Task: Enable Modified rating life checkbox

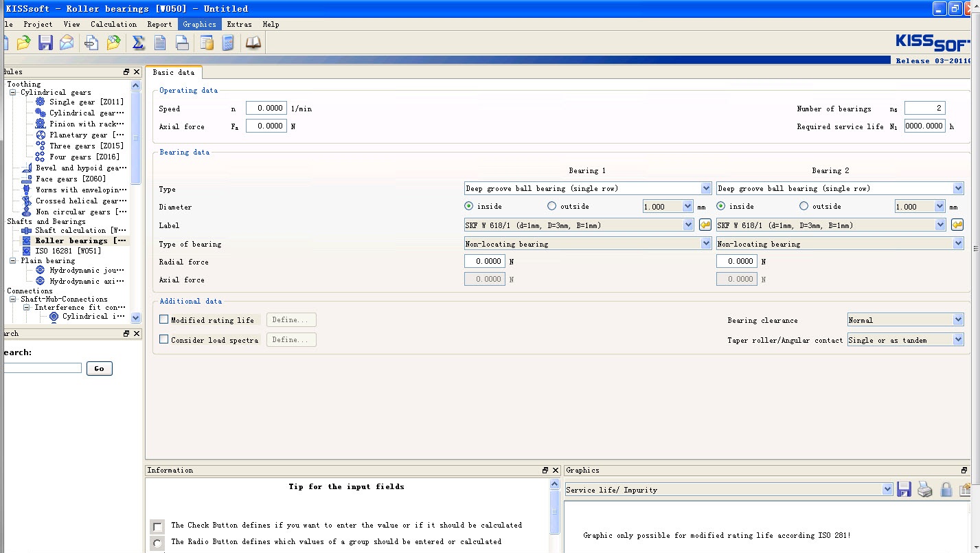Action: 163,319
